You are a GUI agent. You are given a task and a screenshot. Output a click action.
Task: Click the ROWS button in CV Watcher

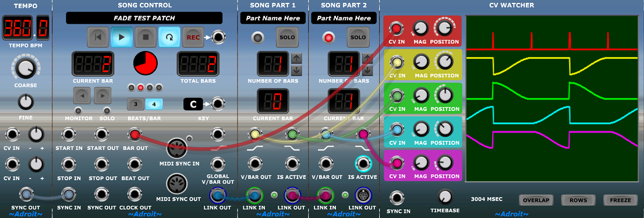coord(578,200)
